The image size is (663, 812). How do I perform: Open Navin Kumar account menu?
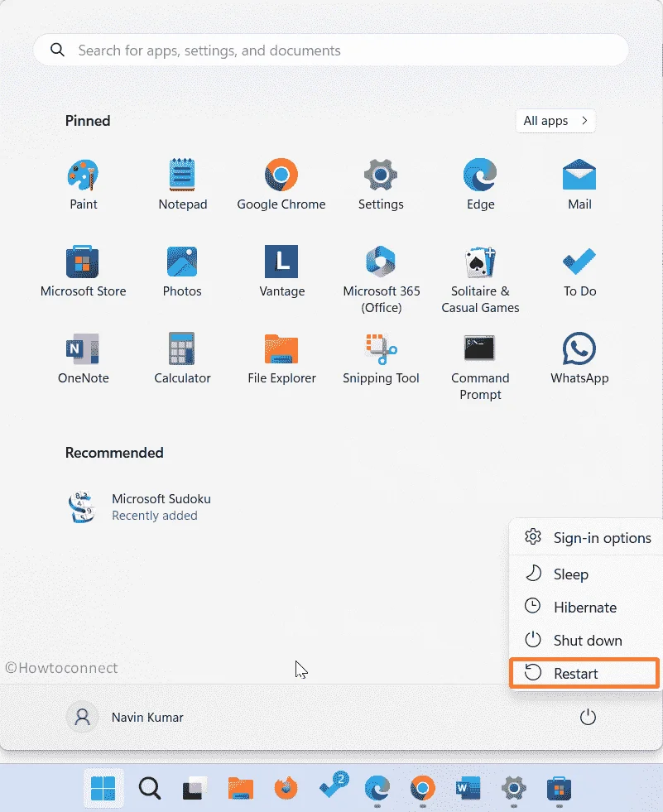click(125, 718)
